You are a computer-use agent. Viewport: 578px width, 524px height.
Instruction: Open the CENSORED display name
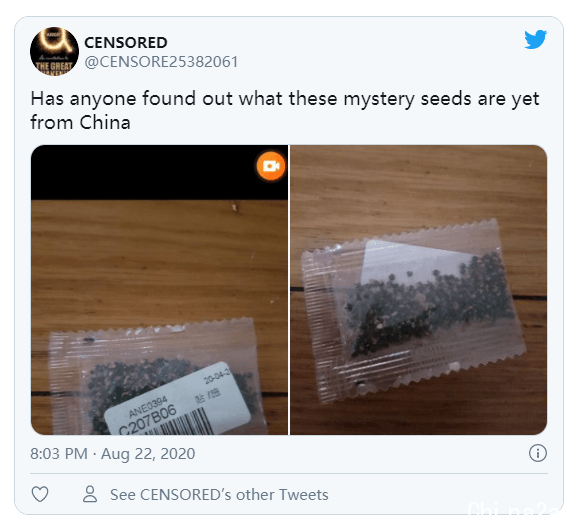[126, 42]
